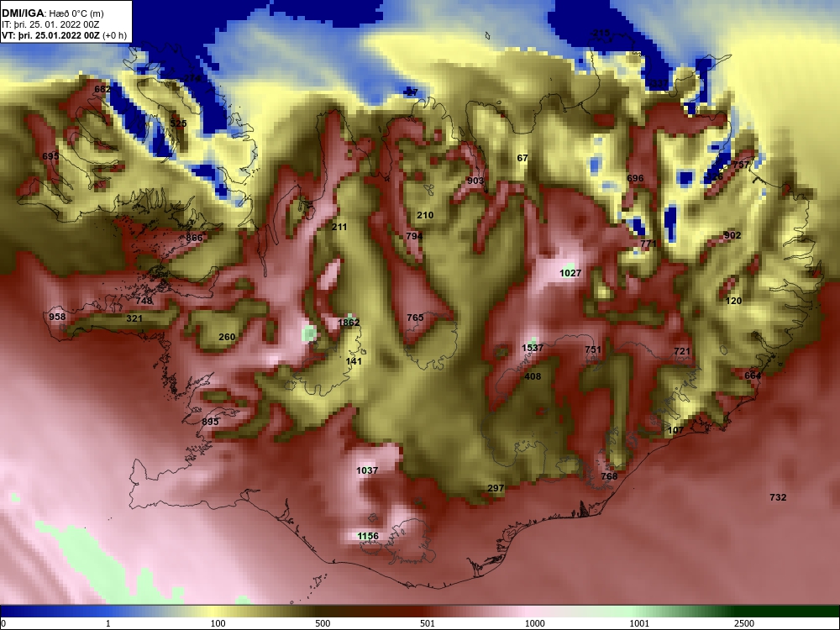Select the IT initial time line

(50, 24)
